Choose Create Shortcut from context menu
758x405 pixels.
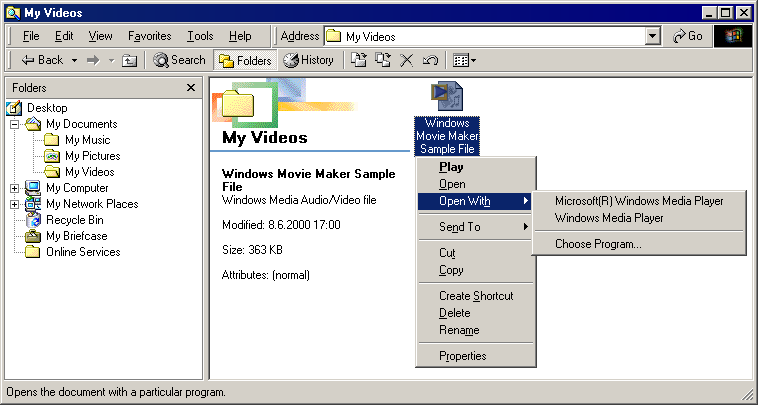click(x=476, y=296)
